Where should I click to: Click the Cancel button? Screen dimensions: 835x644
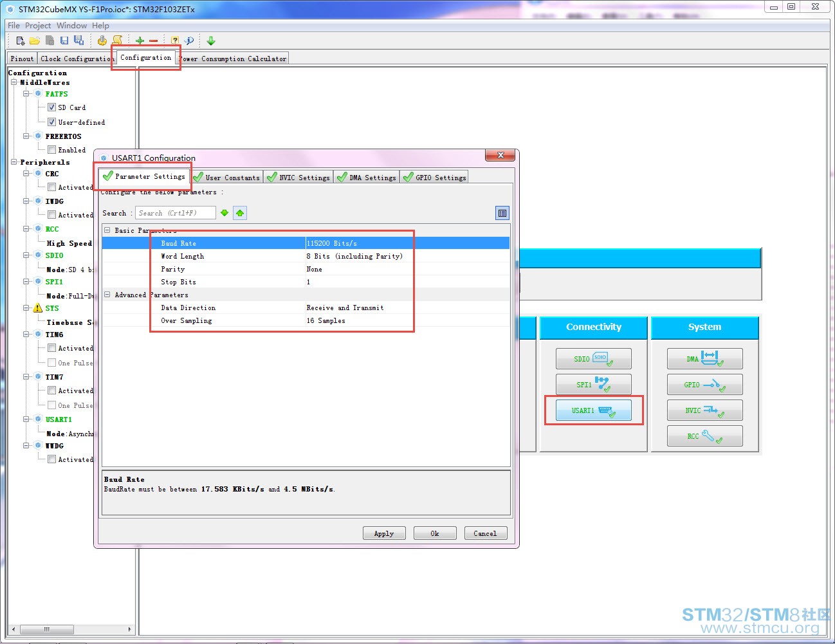pos(485,533)
